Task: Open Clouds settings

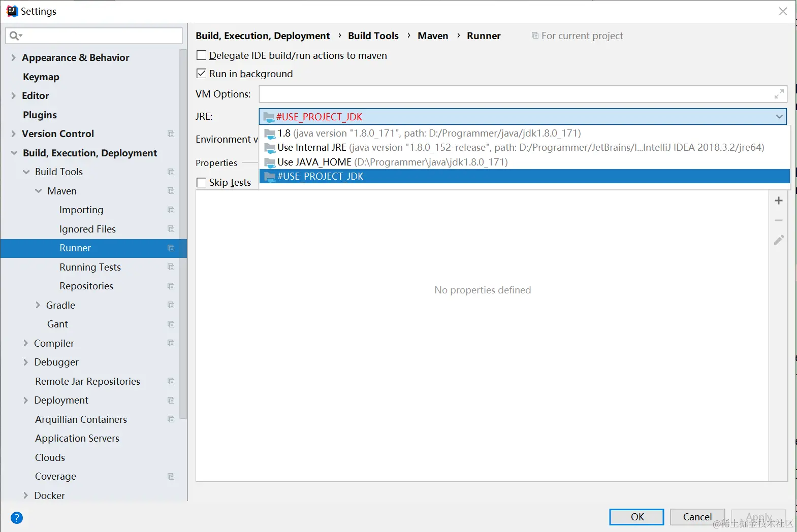Action: [50, 457]
